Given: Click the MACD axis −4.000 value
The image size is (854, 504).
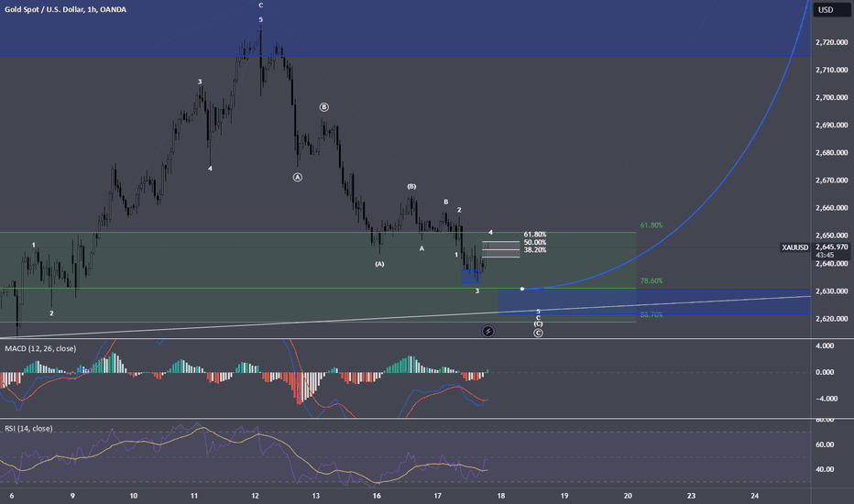Looking at the screenshot, I should point(825,399).
